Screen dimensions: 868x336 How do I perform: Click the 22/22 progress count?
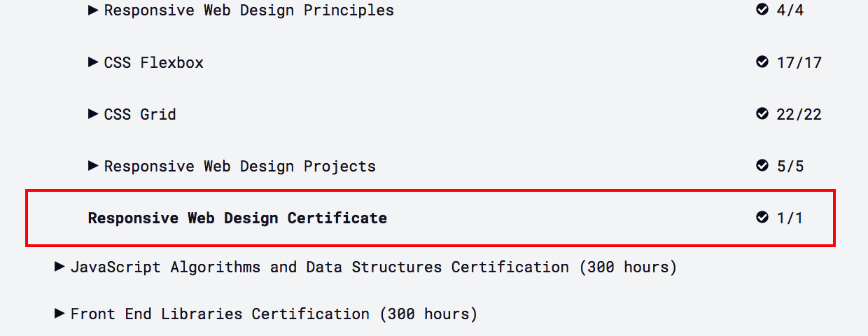[799, 115]
